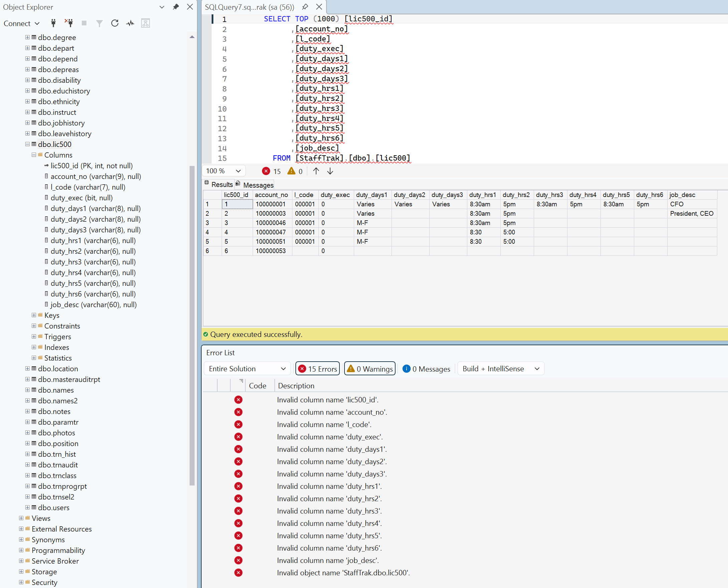Go to the previous error up arrow
728x588 pixels.
click(316, 171)
